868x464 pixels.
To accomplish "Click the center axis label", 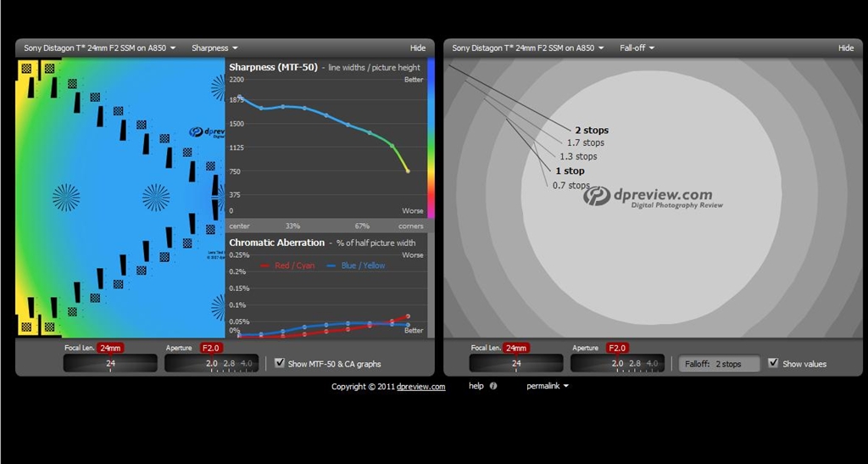I will click(x=239, y=226).
